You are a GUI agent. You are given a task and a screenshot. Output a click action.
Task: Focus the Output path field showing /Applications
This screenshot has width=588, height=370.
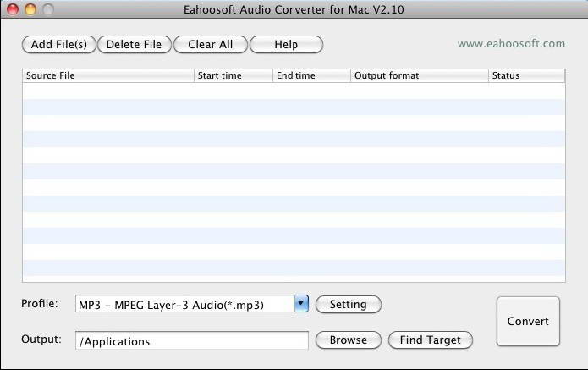pos(191,340)
